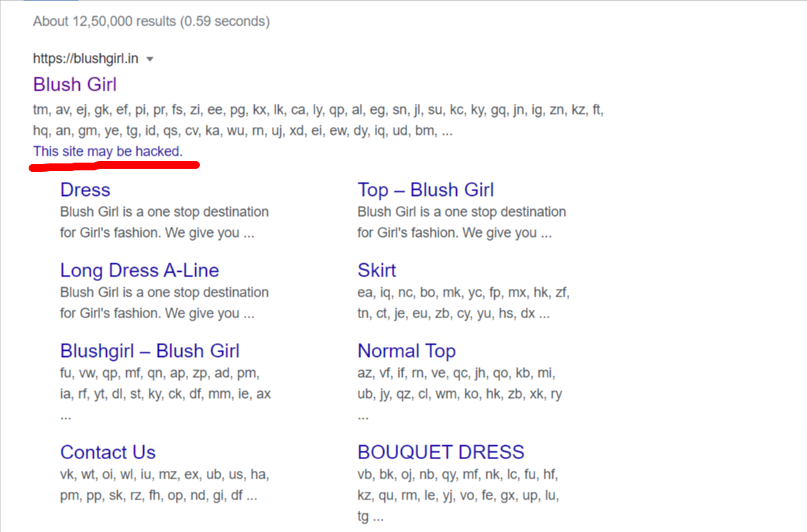Click the Contact Us snippet starting 'vk, wt, oi'
The image size is (807, 532).
coord(165,485)
